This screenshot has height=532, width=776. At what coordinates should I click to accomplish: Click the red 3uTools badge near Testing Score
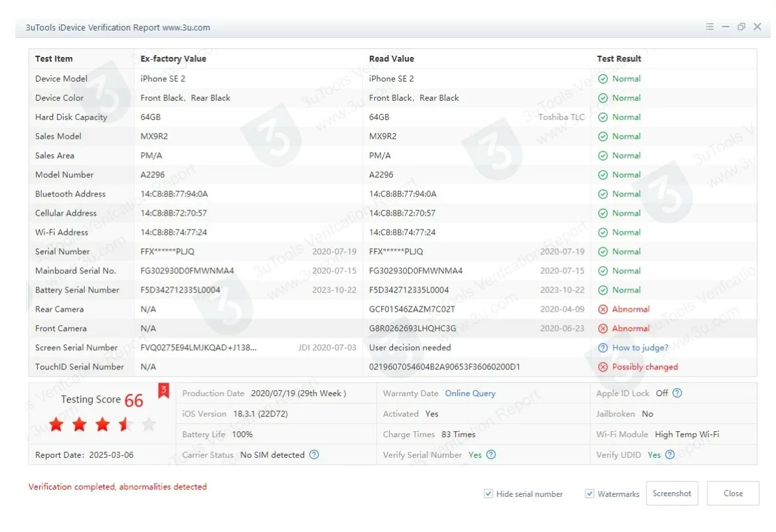(163, 391)
